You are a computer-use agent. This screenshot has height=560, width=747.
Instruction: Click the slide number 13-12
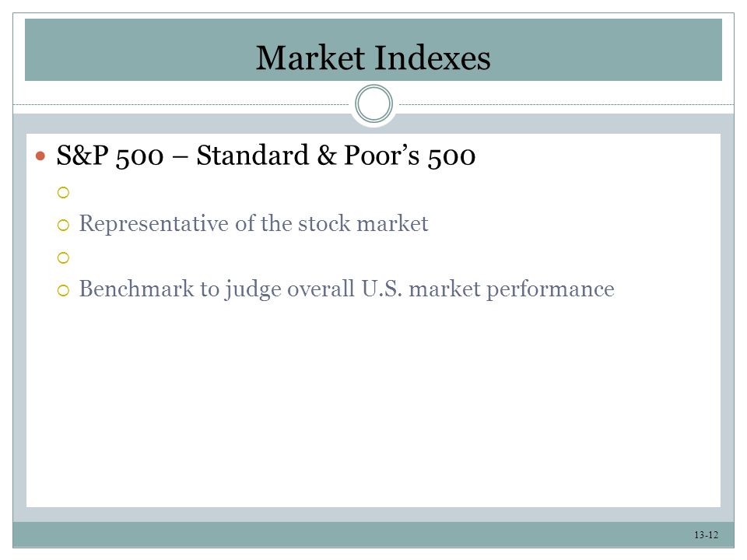(706, 535)
